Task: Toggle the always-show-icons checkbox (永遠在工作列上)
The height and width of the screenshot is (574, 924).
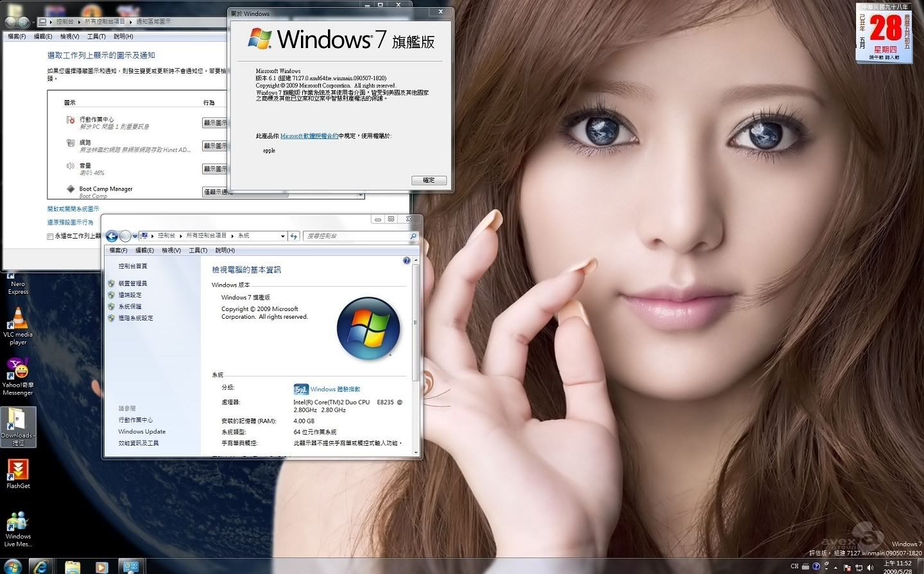Action: [51, 236]
